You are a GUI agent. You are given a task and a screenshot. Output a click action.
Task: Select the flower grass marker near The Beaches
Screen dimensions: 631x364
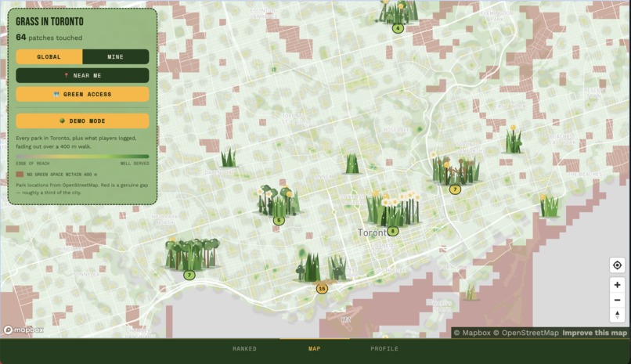[550, 206]
